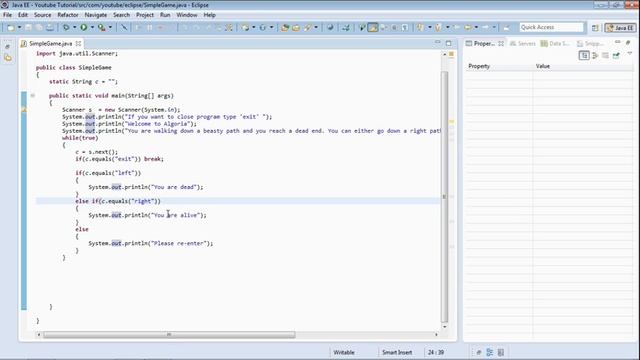Click the Writable status bar entry
The height and width of the screenshot is (360, 640).
tap(344, 352)
